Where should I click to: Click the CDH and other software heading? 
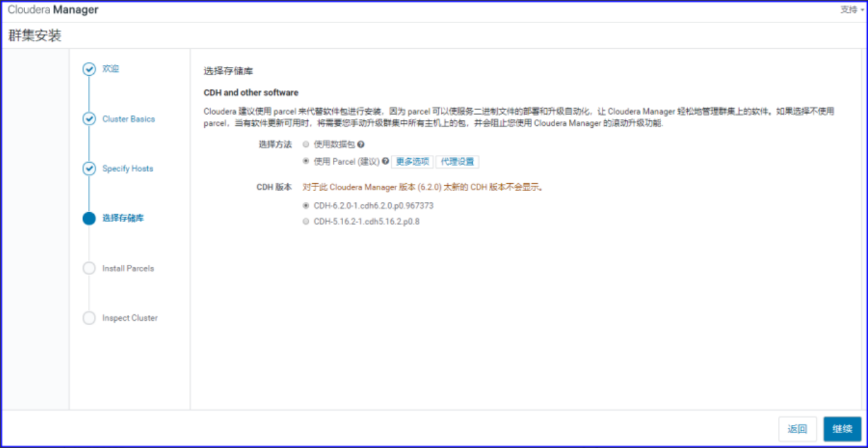pos(251,93)
